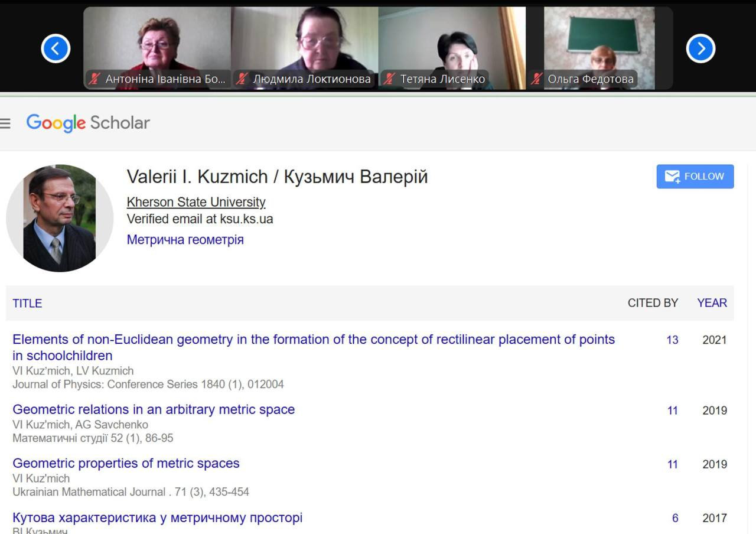Viewport: 756px width, 534px height.
Task: View the 13 citations of first article
Action: click(672, 340)
